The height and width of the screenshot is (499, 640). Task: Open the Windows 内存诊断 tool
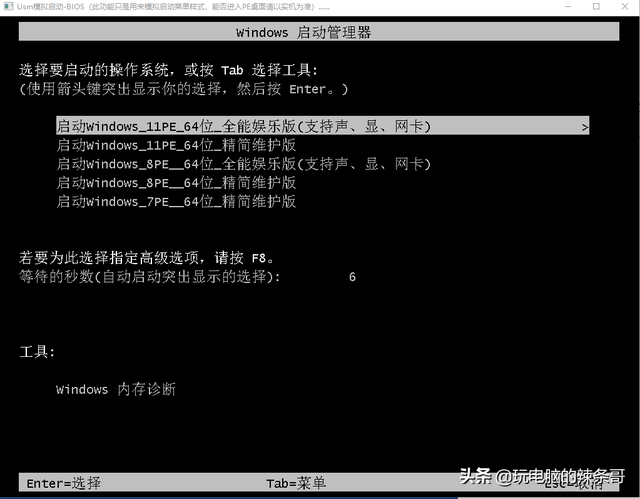[116, 389]
